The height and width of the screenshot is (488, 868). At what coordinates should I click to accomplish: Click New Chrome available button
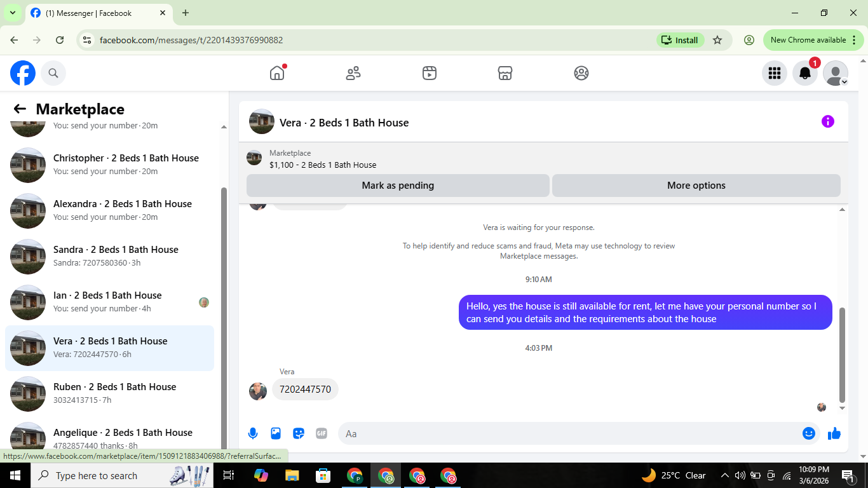coord(814,40)
